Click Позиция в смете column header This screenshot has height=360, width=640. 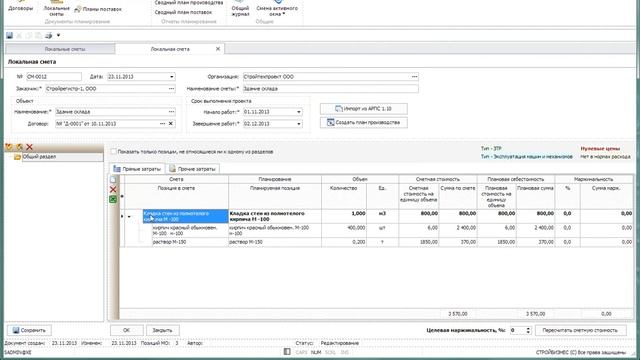click(176, 196)
